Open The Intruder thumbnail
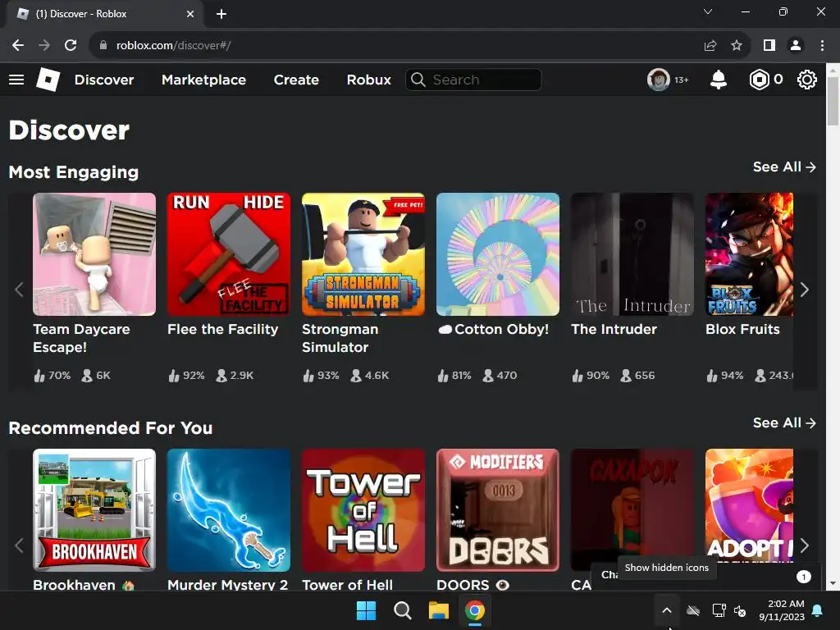This screenshot has height=630, width=840. click(x=632, y=254)
